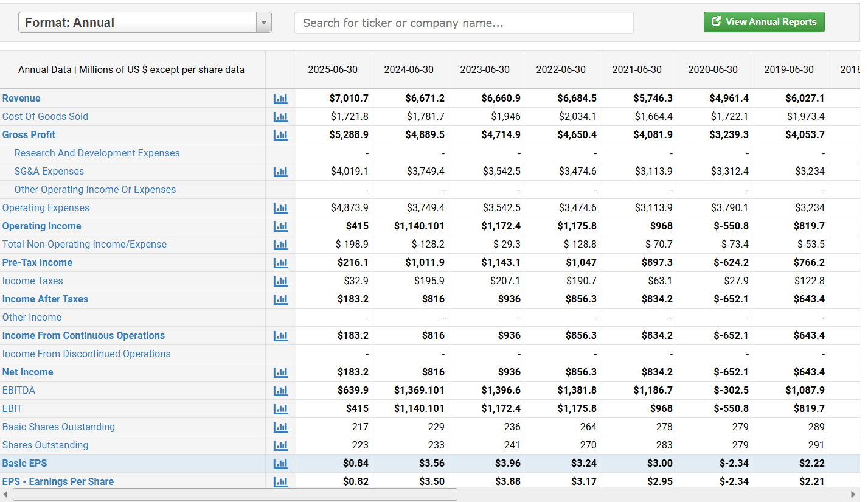Viewport: 868px width, 502px height.
Task: Select the $1,369.101 EBITDA cell
Action: coord(410,390)
